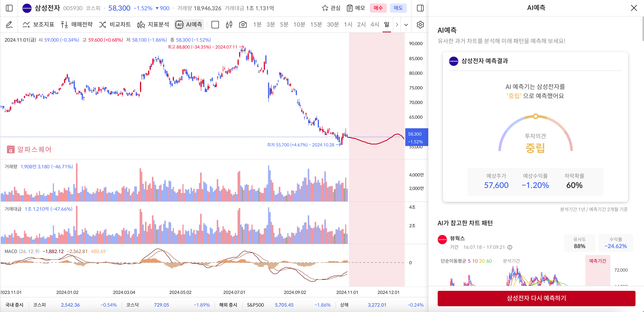Screen dimensions: 644x312
Task: Open the 메모 memo note
Action: click(x=356, y=8)
